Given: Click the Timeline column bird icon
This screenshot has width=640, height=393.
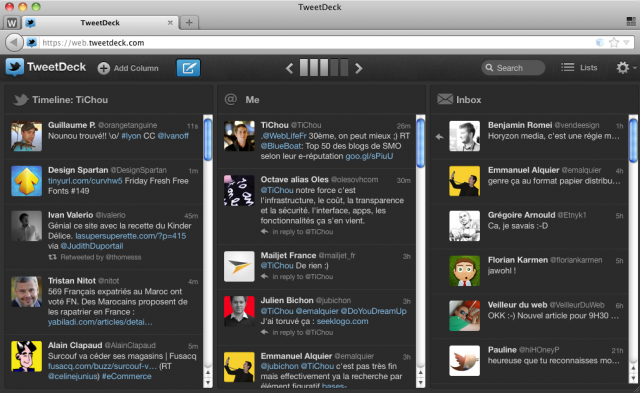Looking at the screenshot, I should [20, 100].
